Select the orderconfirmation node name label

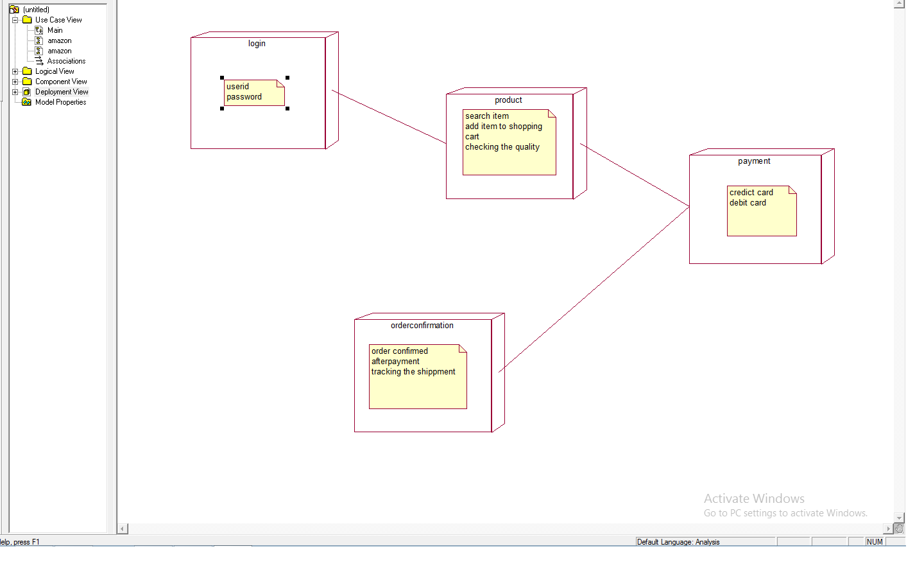422,326
